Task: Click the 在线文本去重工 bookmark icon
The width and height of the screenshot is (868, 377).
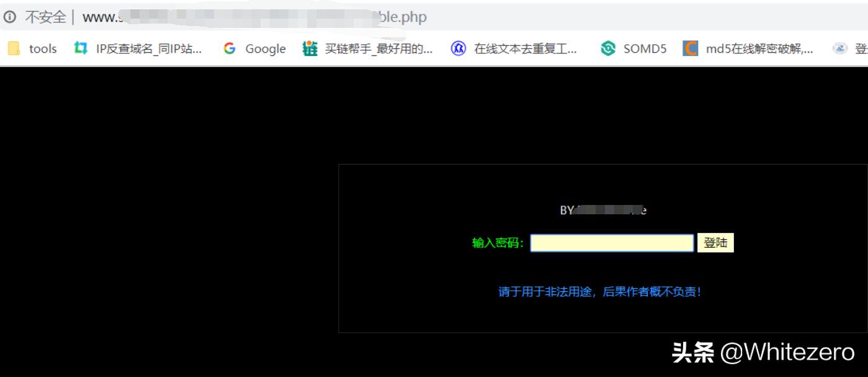Action: (457, 48)
